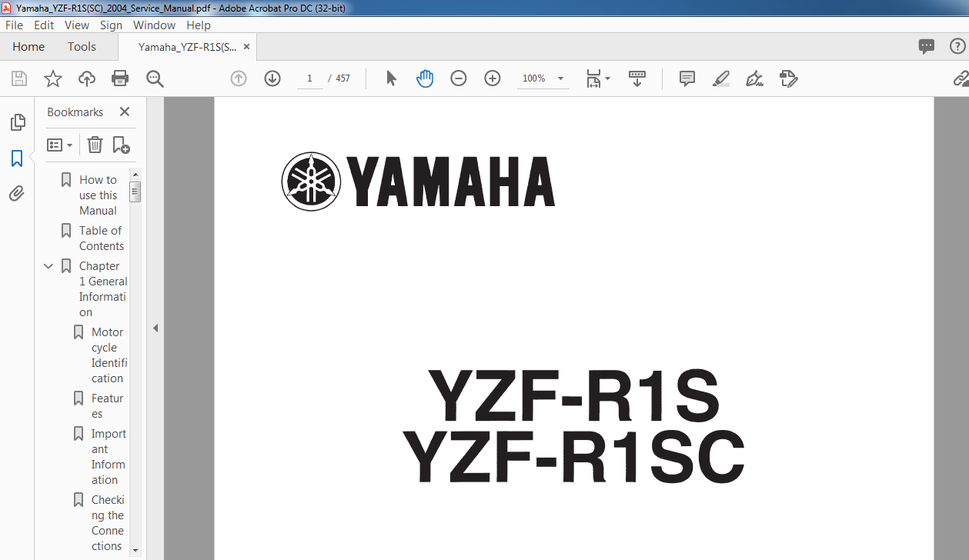
Task: Select the Yamaha_YZF-R1S document tab
Action: point(187,47)
